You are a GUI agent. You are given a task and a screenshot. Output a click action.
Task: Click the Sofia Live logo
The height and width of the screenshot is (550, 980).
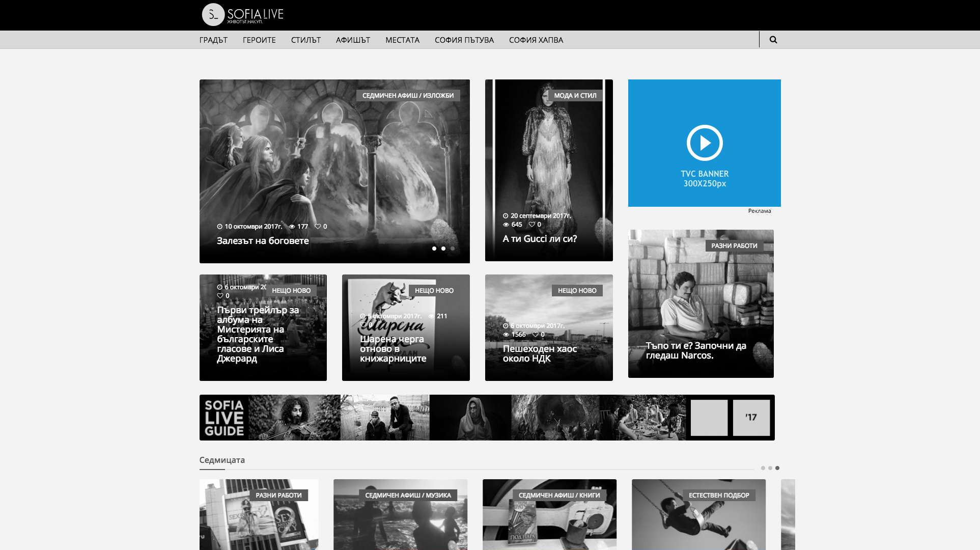pos(242,15)
